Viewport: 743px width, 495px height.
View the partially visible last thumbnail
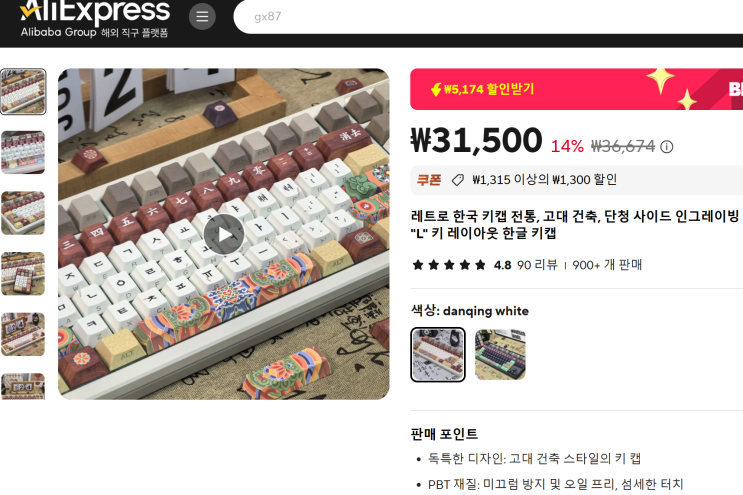point(23,387)
